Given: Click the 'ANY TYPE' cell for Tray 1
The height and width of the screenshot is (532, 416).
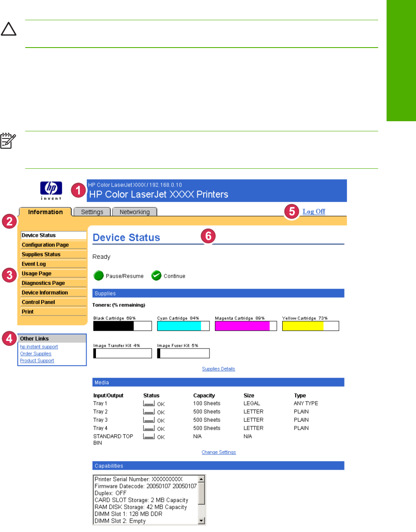Looking at the screenshot, I should click(x=306, y=403).
